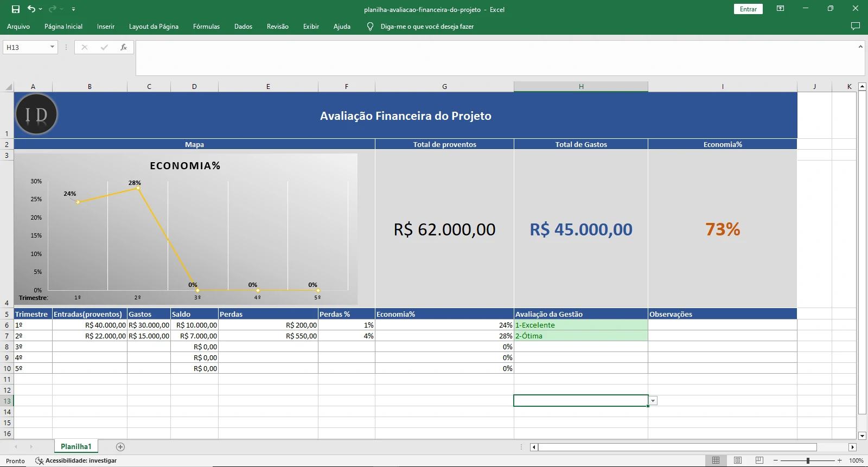The height and width of the screenshot is (467, 868).
Task: Click the ID logo image
Action: (x=36, y=114)
